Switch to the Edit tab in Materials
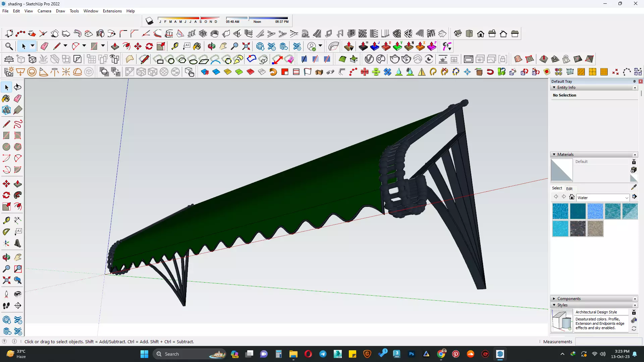This screenshot has width=644, height=362. 569,188
